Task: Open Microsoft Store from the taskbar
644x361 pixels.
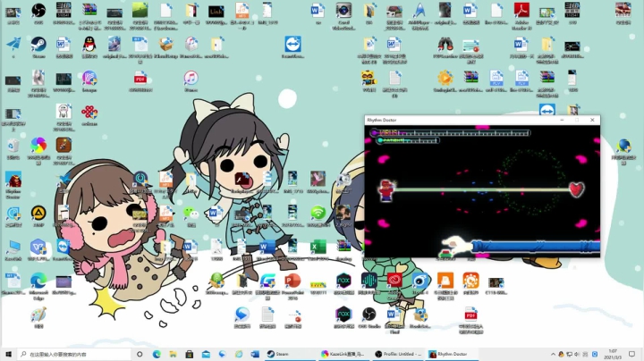Action: (x=190, y=354)
